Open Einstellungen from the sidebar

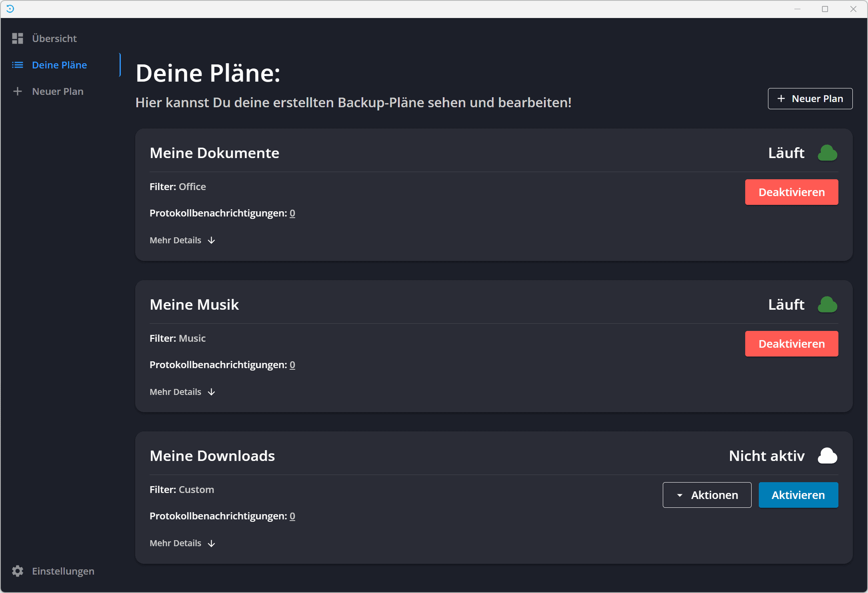pos(63,571)
